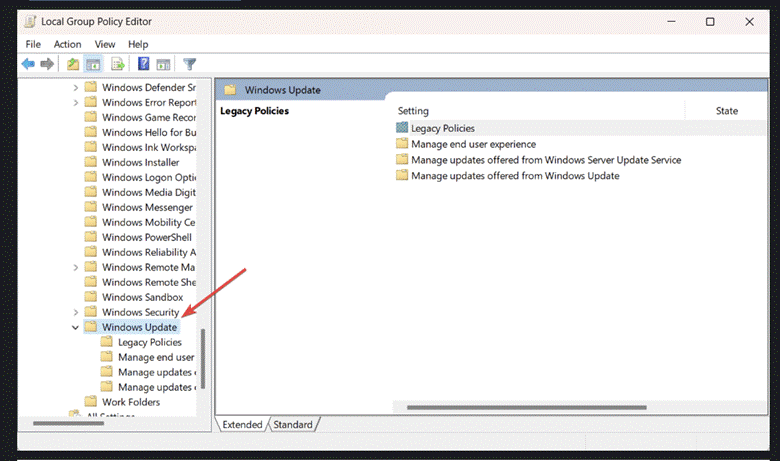Expand the Windows Security node

(x=76, y=312)
